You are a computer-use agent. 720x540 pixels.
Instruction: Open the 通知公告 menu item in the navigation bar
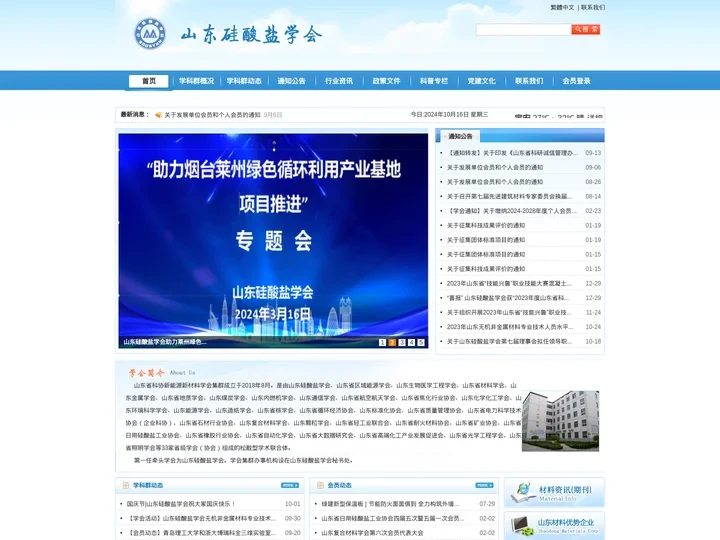tap(291, 81)
